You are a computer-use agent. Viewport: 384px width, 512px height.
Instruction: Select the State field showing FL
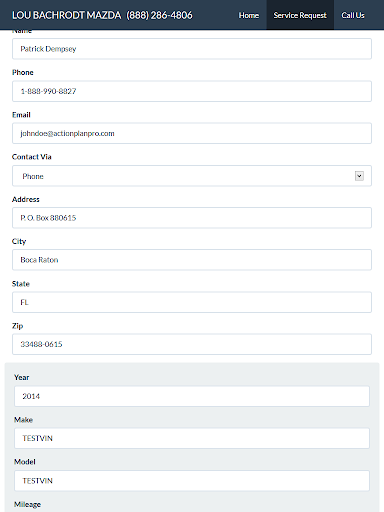coord(192,302)
